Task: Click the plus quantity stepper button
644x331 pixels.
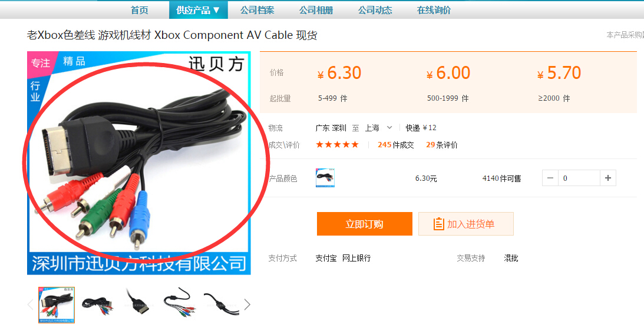Action: (x=608, y=178)
